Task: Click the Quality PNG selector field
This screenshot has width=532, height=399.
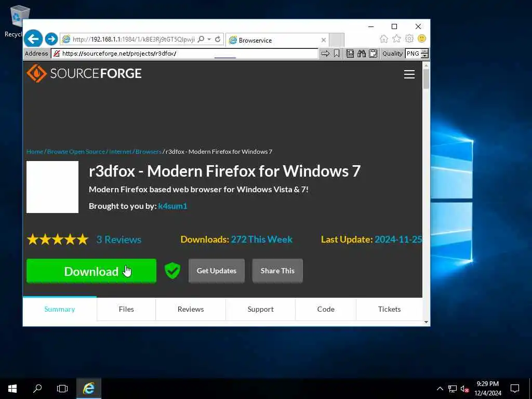Action: click(x=413, y=54)
